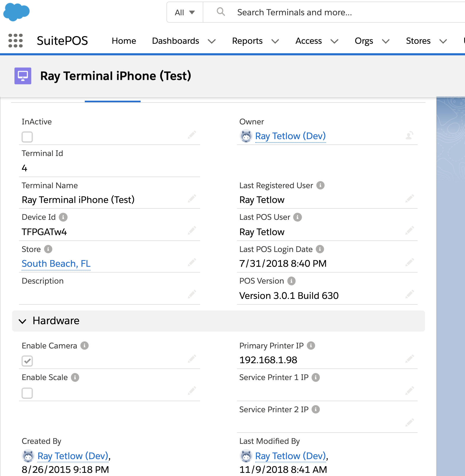This screenshot has height=476, width=465.
Task: Open the Stores tab
Action: coord(418,41)
